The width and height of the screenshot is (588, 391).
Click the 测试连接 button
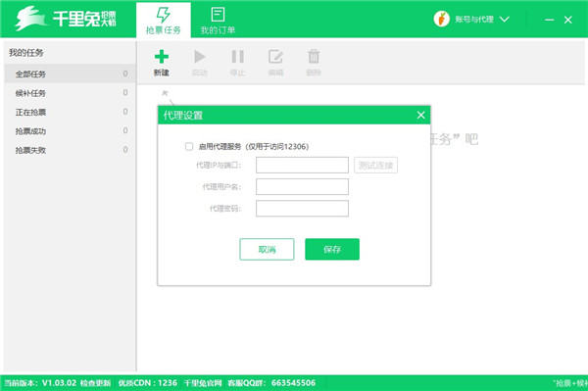tap(375, 165)
